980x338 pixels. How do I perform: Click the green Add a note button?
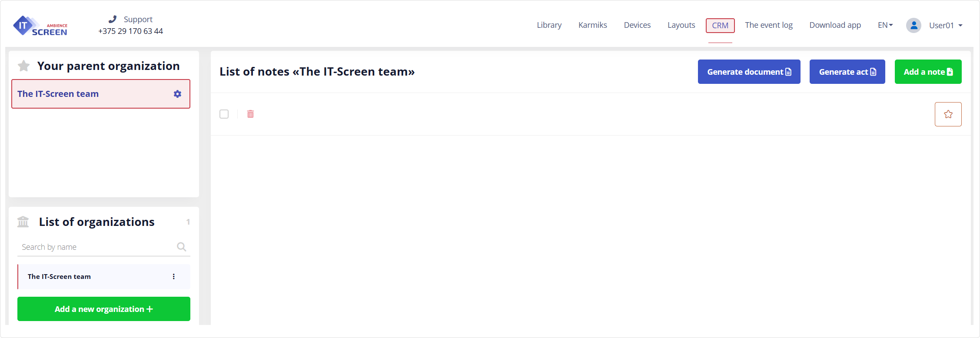pos(928,72)
